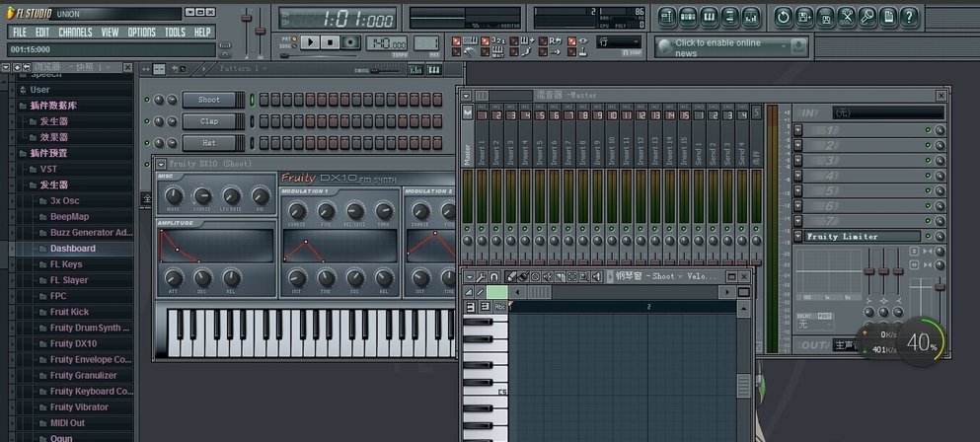980x442 pixels.
Task: Click the microphone recording icon
Action: click(x=867, y=17)
